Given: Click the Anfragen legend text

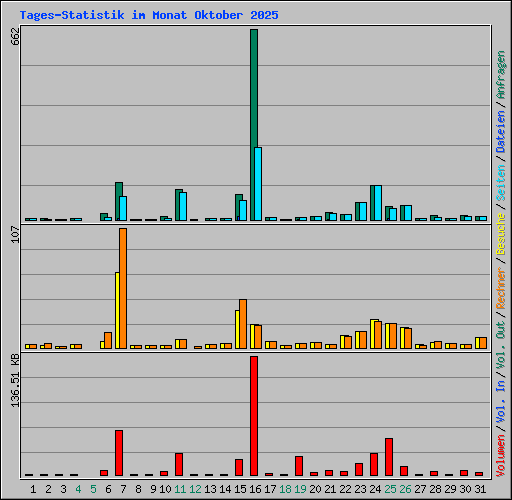Looking at the screenshot, I should pyautogui.click(x=501, y=75).
